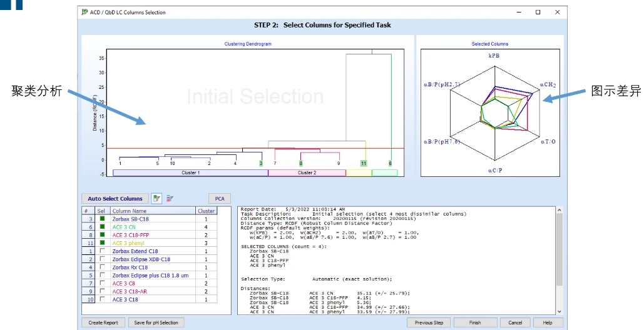Maximize the LC Columns Selection window
The width and height of the screenshot is (644, 330).
tap(538, 12)
